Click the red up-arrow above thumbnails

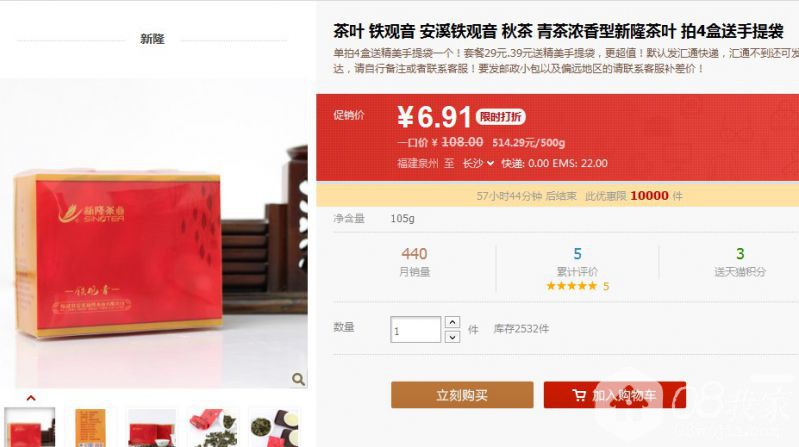31,398
